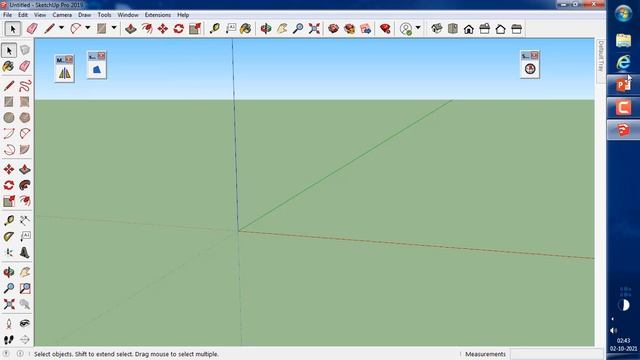Pick the Zoom magnifier in top toolbar
640x360 pixels.
[298, 29]
